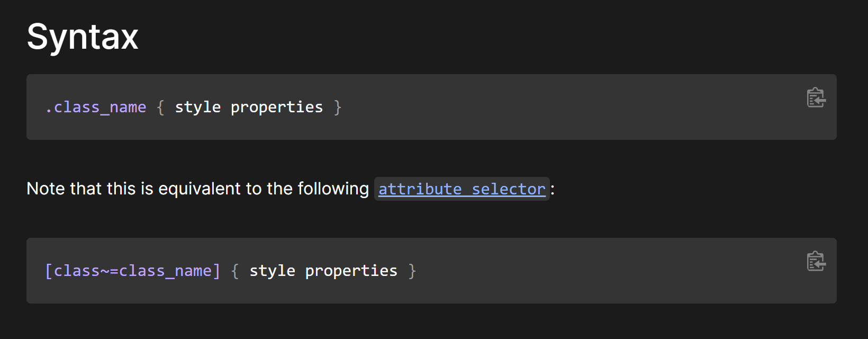Viewport: 868px width, 339px height.
Task: Click the closing brace in the second code block
Action: (412, 271)
